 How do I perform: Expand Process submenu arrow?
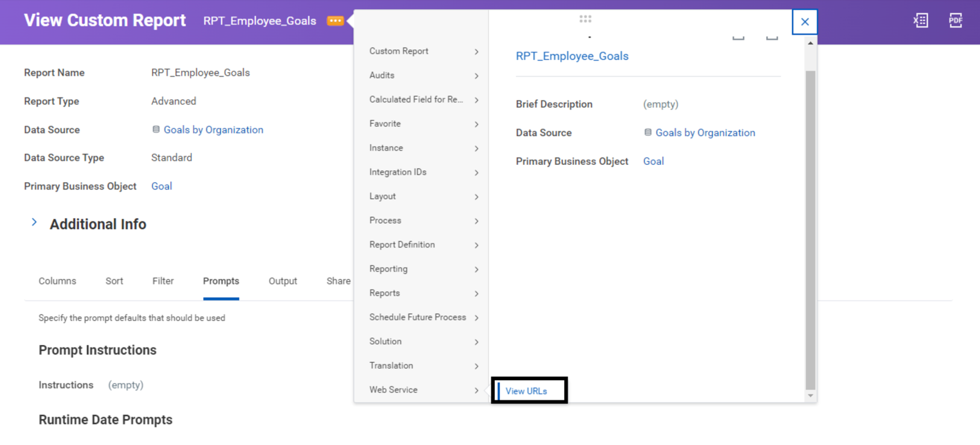pos(477,221)
